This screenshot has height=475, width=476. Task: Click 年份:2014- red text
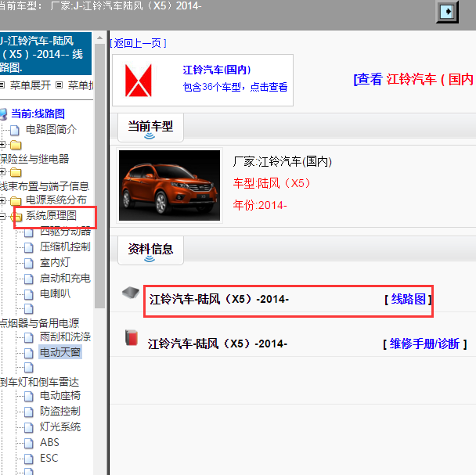[x=260, y=206]
